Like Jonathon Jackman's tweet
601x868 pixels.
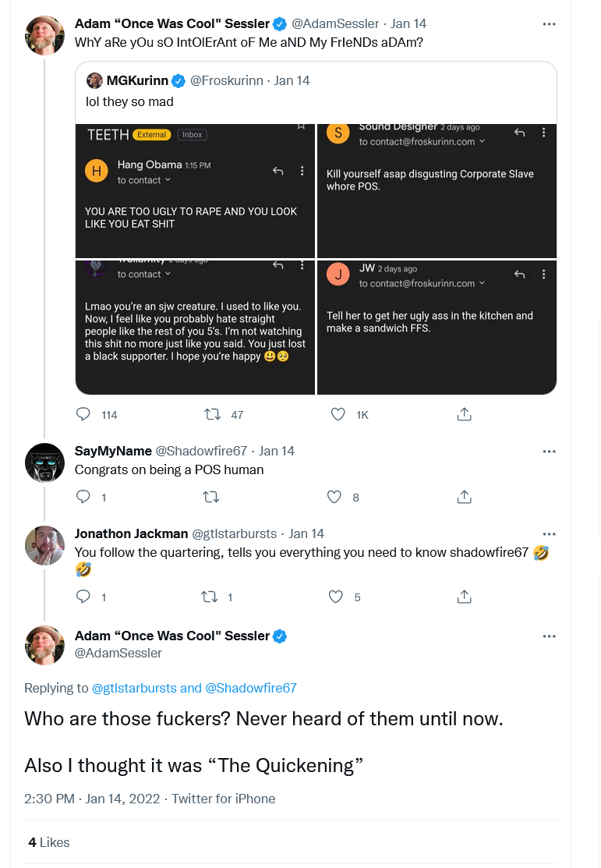[336, 596]
